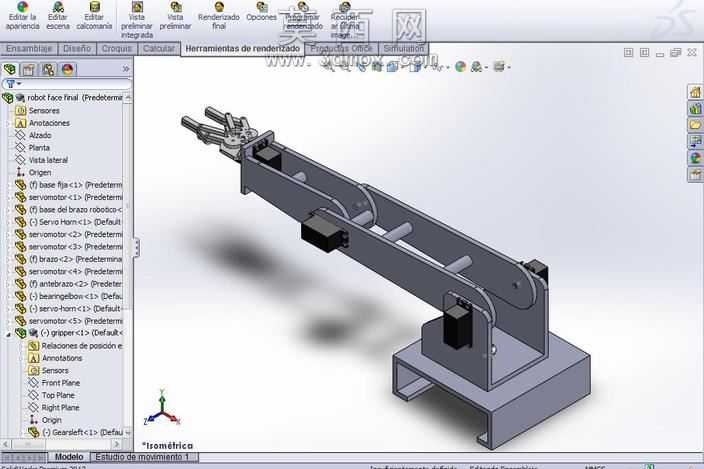The width and height of the screenshot is (704, 469).
Task: Launch Renderizado final
Action: [219, 16]
